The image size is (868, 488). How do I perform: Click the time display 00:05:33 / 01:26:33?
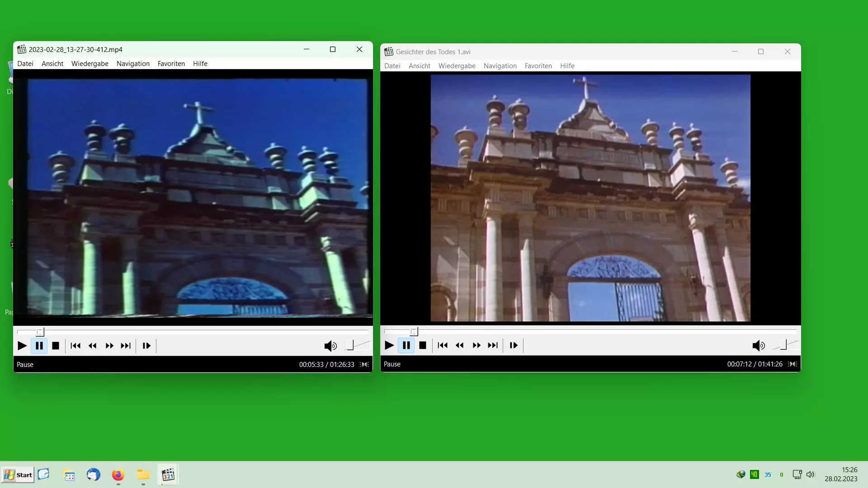click(326, 365)
